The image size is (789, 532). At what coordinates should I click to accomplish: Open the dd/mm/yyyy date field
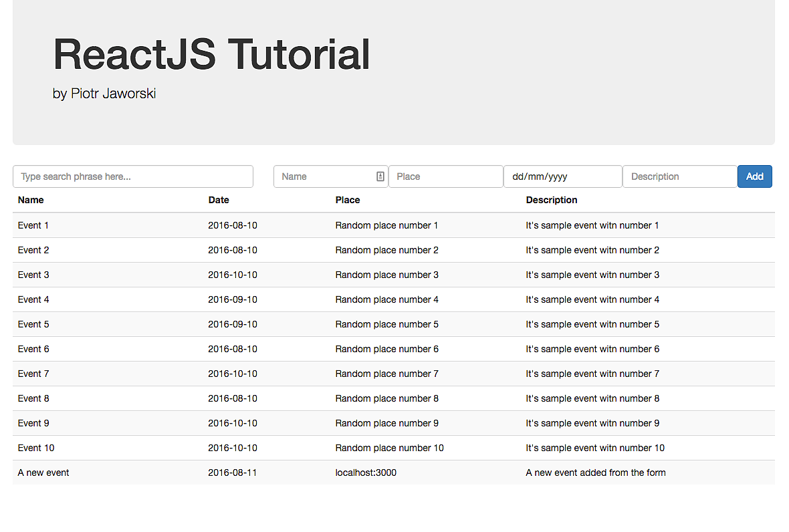tap(563, 176)
